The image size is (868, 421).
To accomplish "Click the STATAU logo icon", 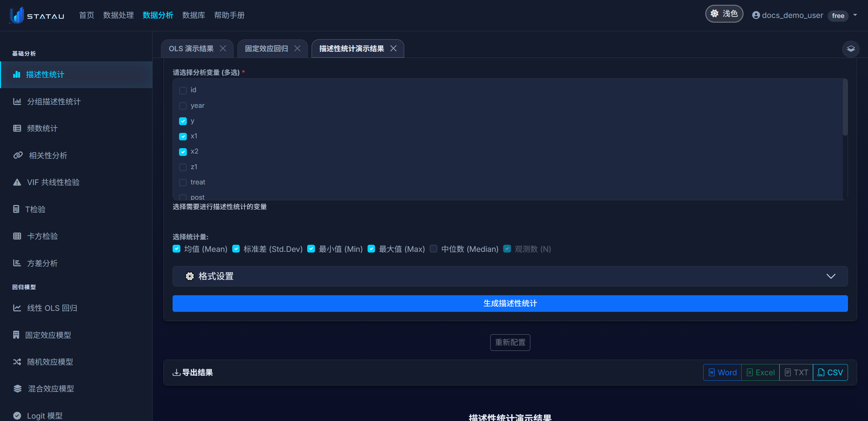I will (x=17, y=15).
